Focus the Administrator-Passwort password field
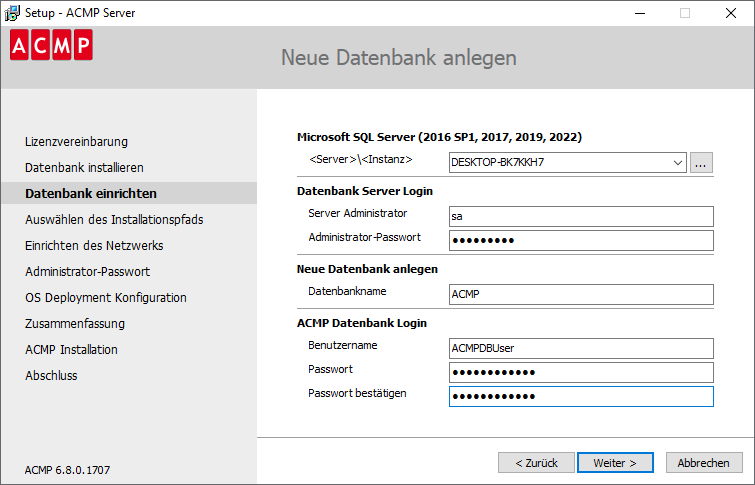 click(x=581, y=241)
